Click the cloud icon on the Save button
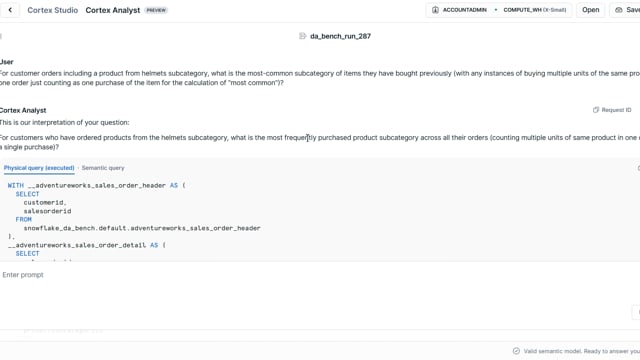 tap(618, 10)
